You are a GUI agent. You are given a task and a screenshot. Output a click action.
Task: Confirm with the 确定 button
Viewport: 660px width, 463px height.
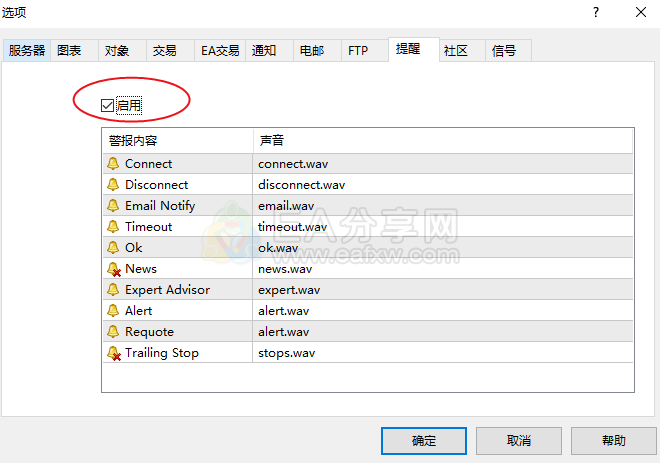[x=424, y=441]
